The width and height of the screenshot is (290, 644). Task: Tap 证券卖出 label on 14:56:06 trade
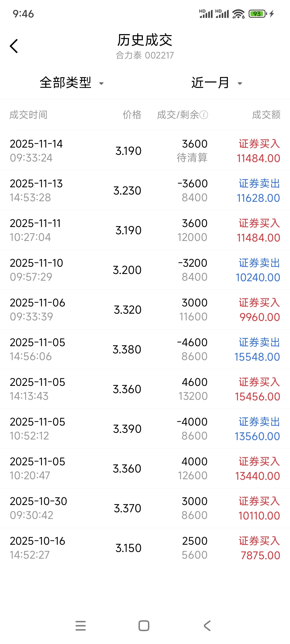point(259,342)
